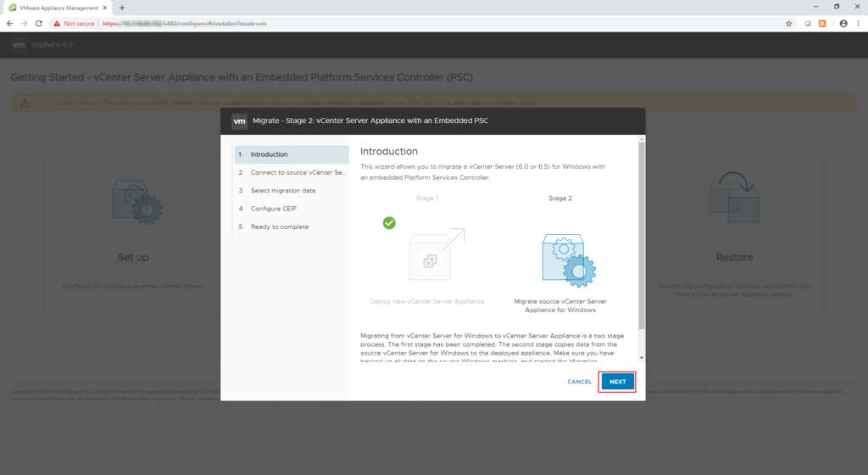Click the wizard scrollbar down arrow

pyautogui.click(x=642, y=358)
